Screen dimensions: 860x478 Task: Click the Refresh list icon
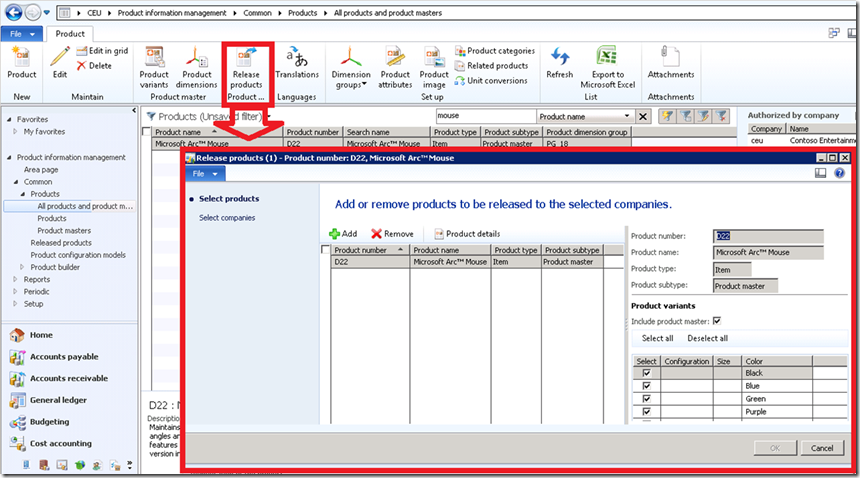(560, 58)
